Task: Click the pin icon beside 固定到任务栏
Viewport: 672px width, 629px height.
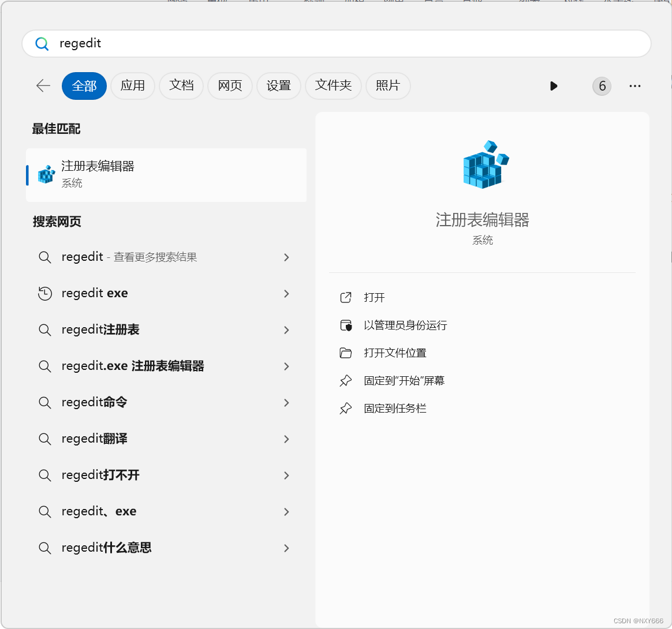Action: [x=345, y=409]
